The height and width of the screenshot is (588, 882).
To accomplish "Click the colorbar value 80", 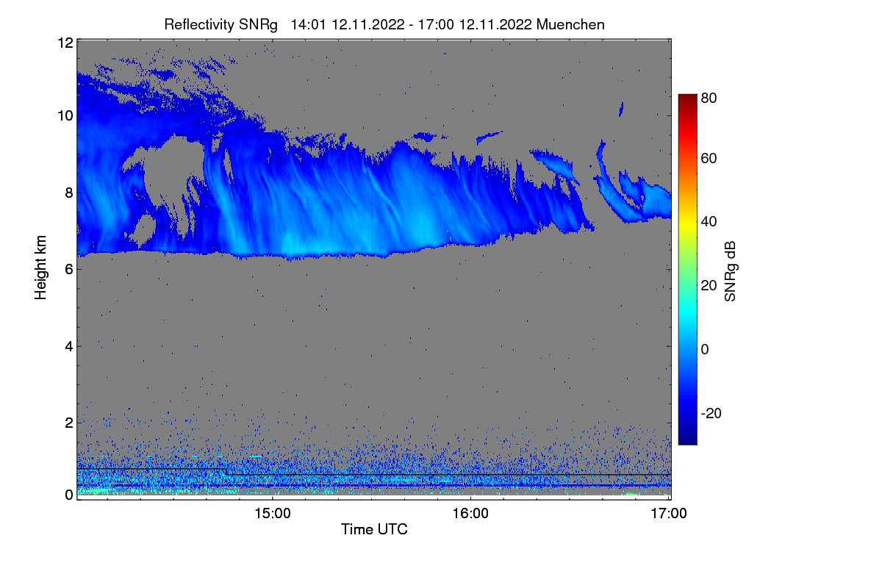I will [709, 98].
